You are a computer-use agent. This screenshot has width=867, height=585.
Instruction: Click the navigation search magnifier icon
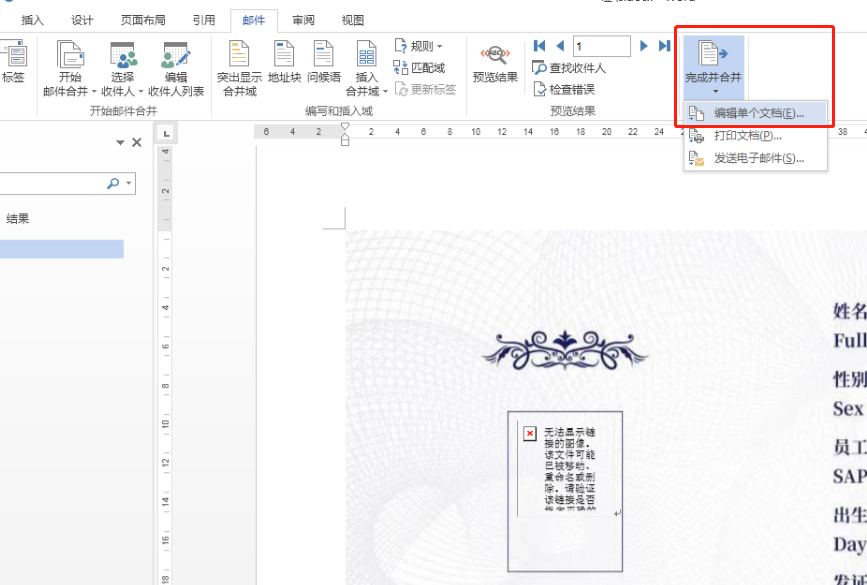(x=113, y=183)
